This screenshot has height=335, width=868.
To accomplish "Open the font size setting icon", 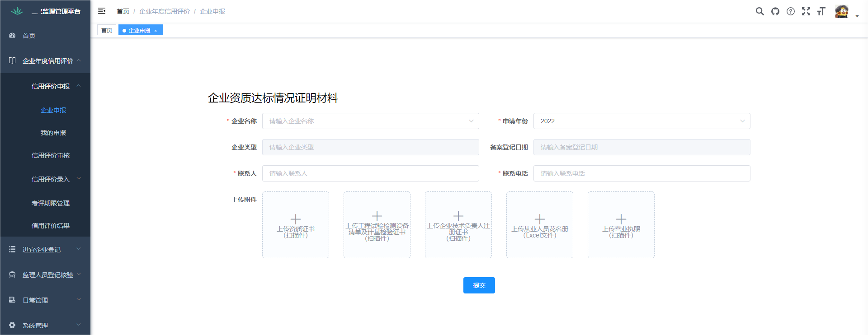I will 821,11.
